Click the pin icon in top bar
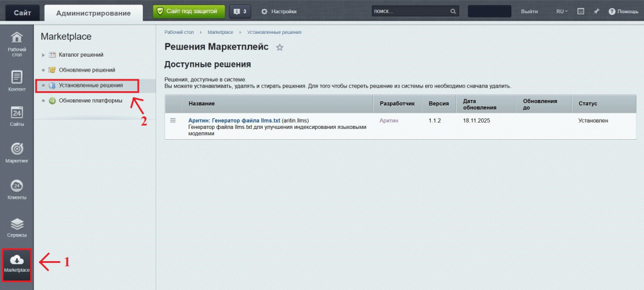Image resolution: width=644 pixels, height=290 pixels. (x=596, y=11)
